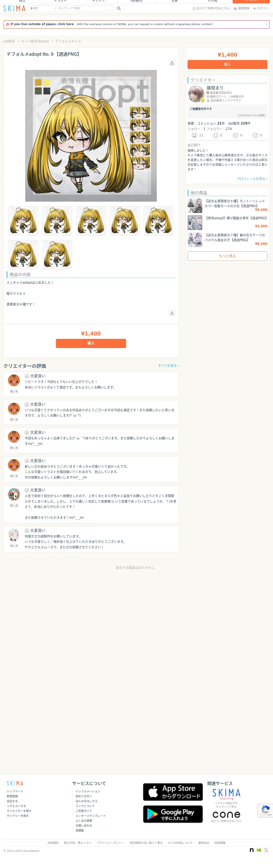Open the opt販売 breadcrumb

[x=9, y=41]
